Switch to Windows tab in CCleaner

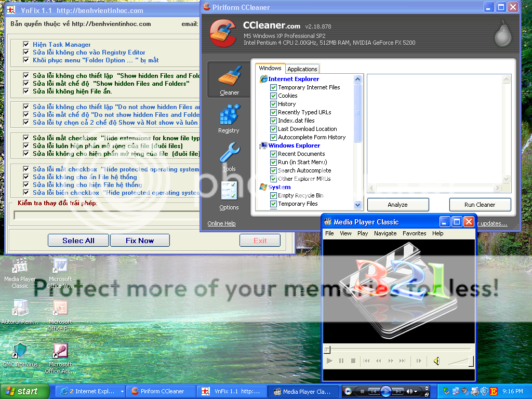tap(270, 68)
